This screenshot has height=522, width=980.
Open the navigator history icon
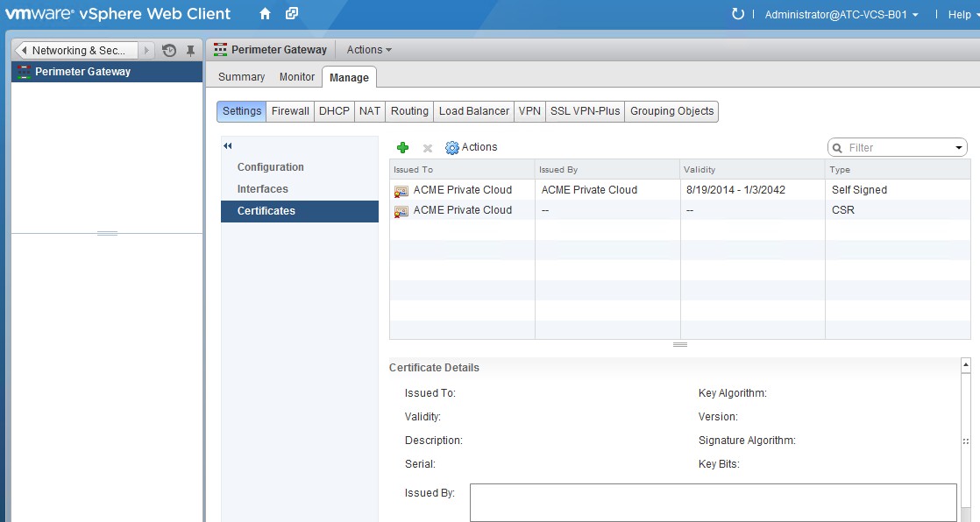169,51
